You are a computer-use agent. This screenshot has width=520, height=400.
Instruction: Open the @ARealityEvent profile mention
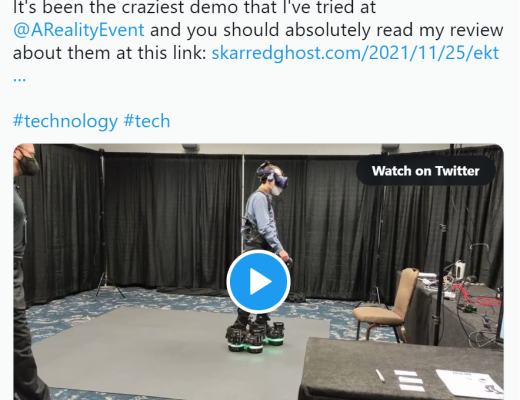[x=79, y=30]
